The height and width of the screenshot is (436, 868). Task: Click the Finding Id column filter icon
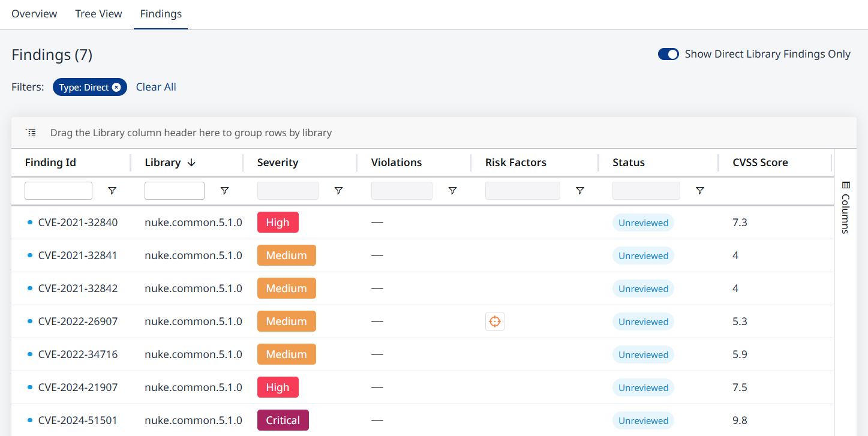point(112,191)
